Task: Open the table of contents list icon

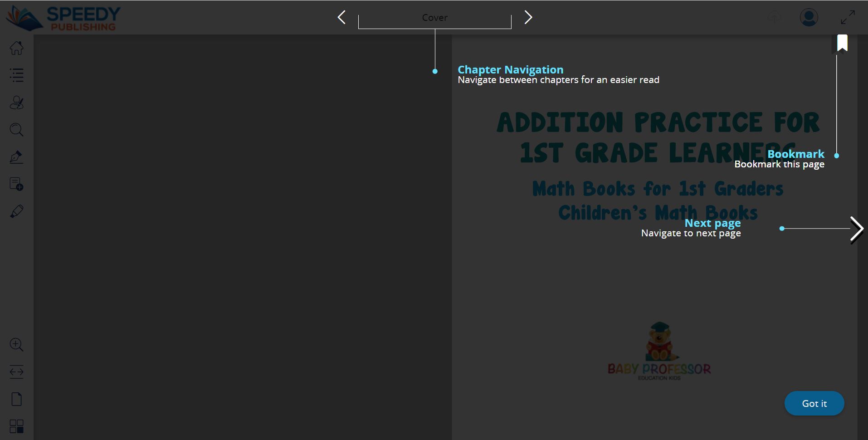Action: [17, 75]
